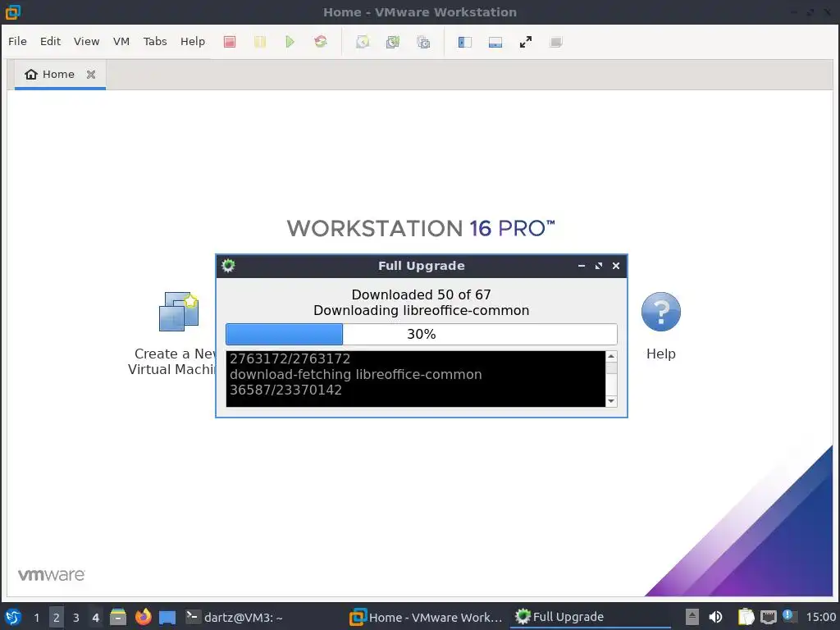
Task: Click the gear icon in Full Upgrade title bar
Action: (x=228, y=266)
